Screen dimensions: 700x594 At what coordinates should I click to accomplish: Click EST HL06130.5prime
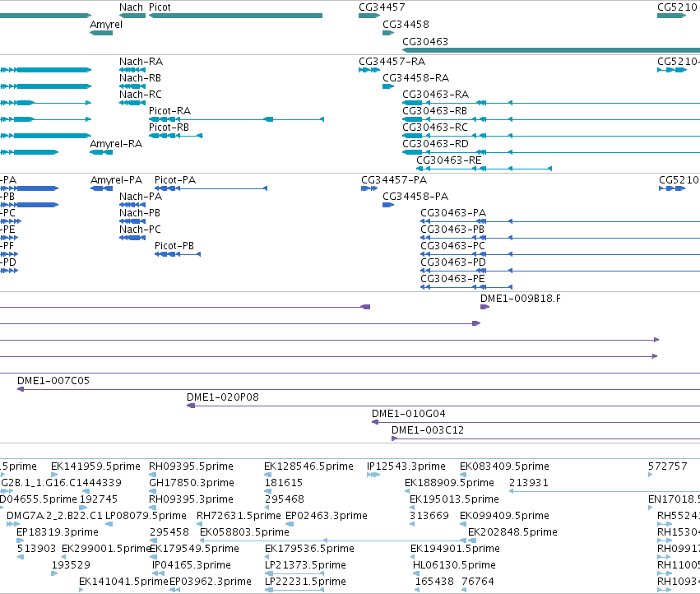tap(454, 565)
